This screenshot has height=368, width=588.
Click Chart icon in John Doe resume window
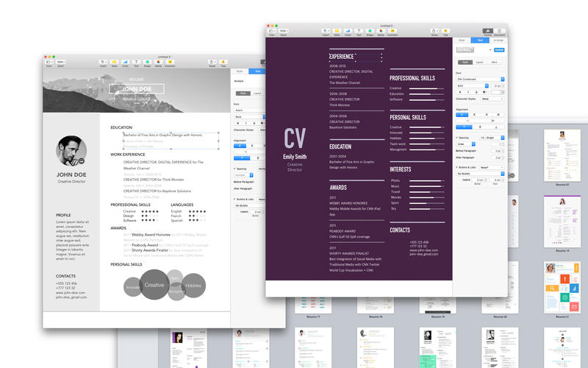(x=125, y=62)
